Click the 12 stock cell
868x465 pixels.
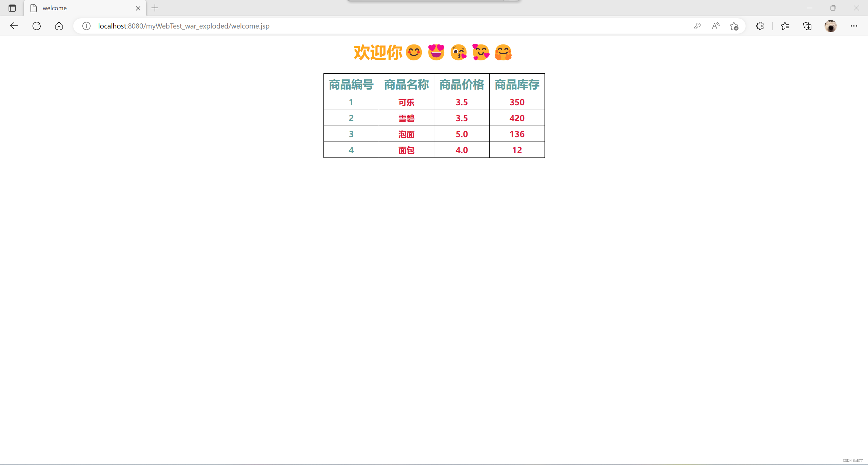coord(517,150)
